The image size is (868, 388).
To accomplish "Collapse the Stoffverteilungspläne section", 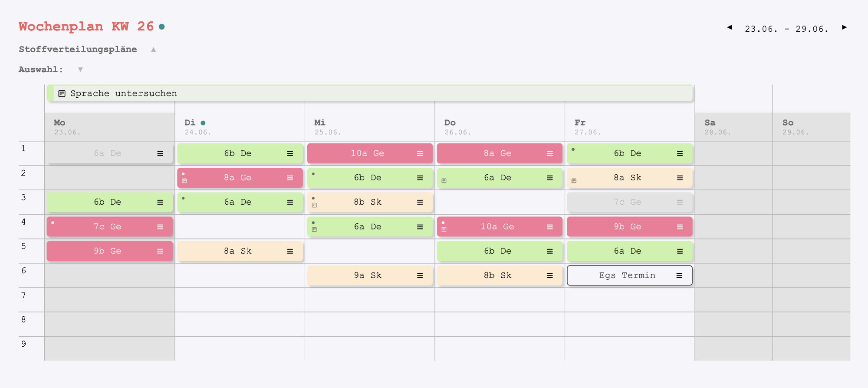I will (153, 50).
